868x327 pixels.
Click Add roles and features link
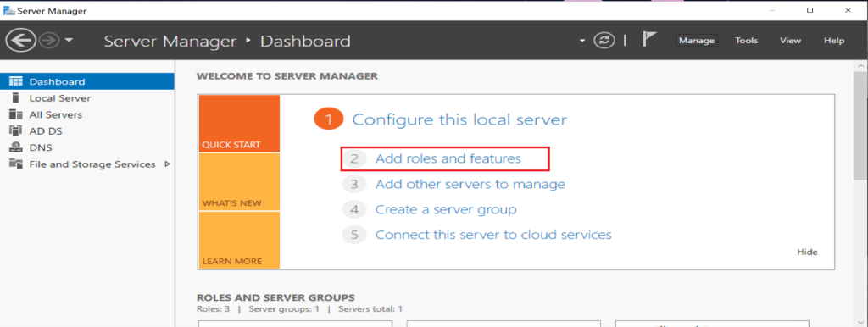click(448, 158)
